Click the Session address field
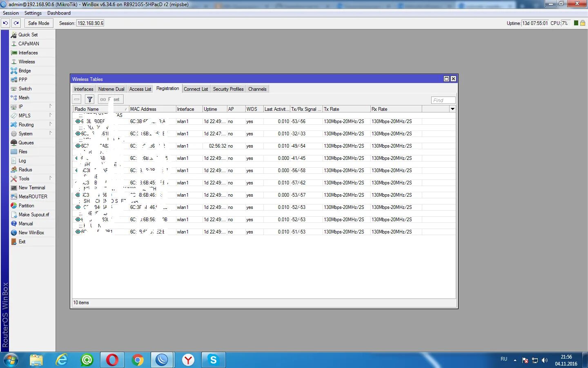 [90, 23]
